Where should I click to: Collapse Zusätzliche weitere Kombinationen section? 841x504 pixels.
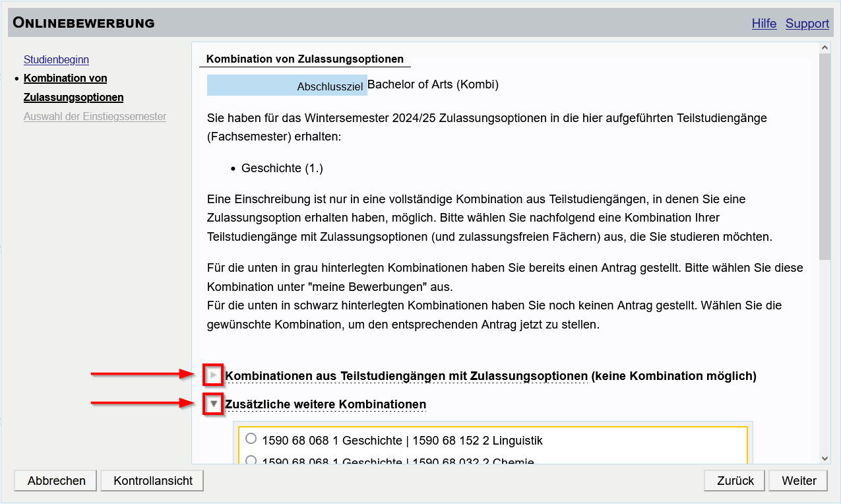213,403
